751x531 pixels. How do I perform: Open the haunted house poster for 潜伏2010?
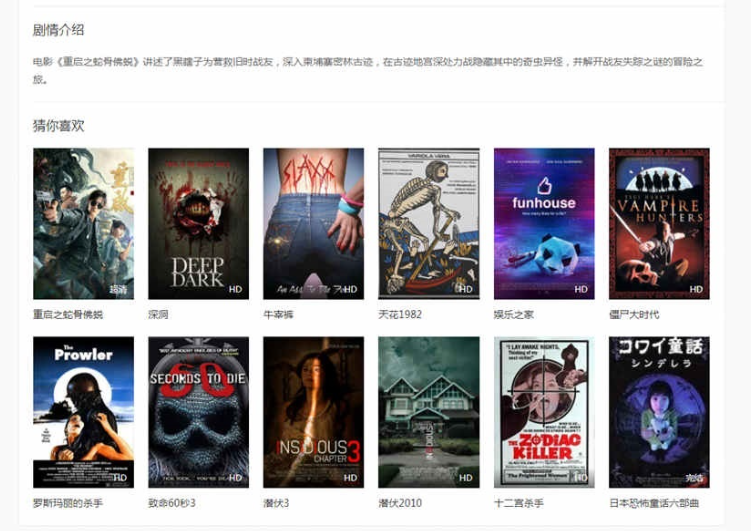coord(428,411)
